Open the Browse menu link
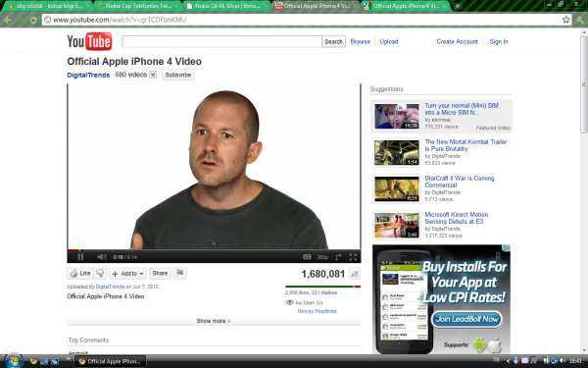This screenshot has width=588, height=368. tap(360, 41)
